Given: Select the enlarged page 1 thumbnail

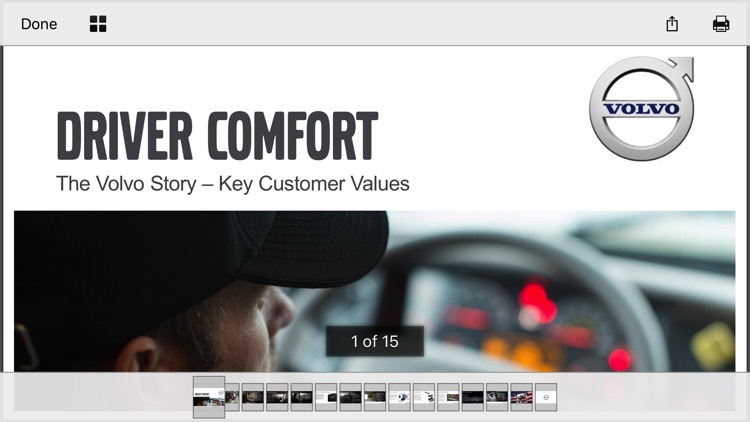Looking at the screenshot, I should (x=209, y=397).
